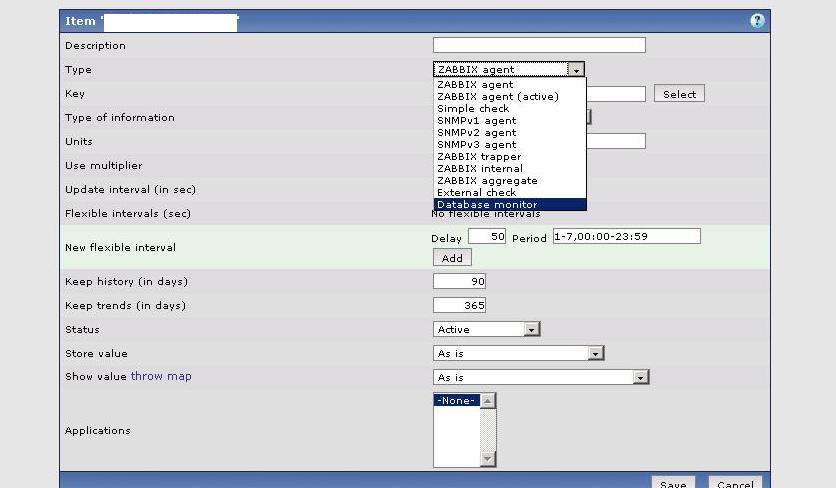Open the Show value dropdown
The image size is (836, 488).
[x=541, y=377]
